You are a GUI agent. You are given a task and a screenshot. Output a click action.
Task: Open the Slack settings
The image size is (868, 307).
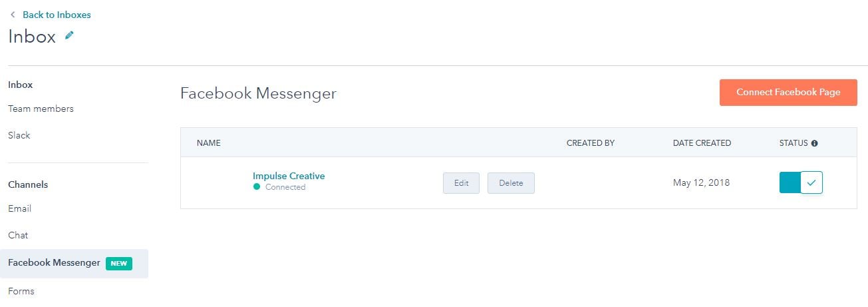19,135
